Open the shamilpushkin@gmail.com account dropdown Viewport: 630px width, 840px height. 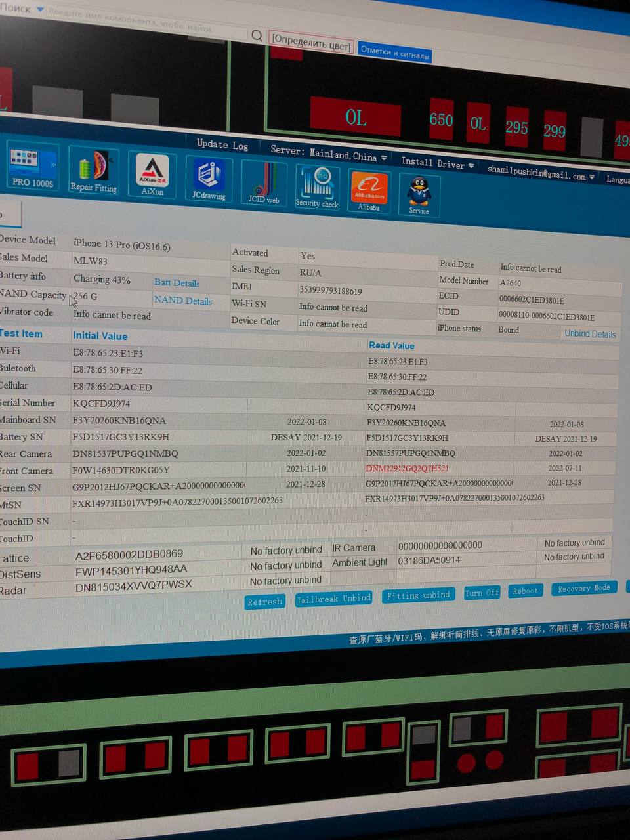(541, 173)
